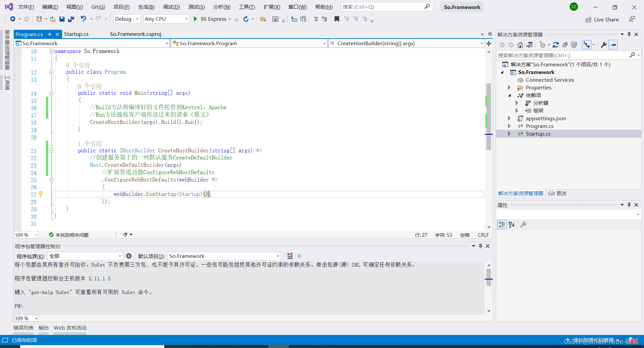This screenshot has width=644, height=348.
Task: Open the editor 109 % zoom dropdown
Action: 26,235
